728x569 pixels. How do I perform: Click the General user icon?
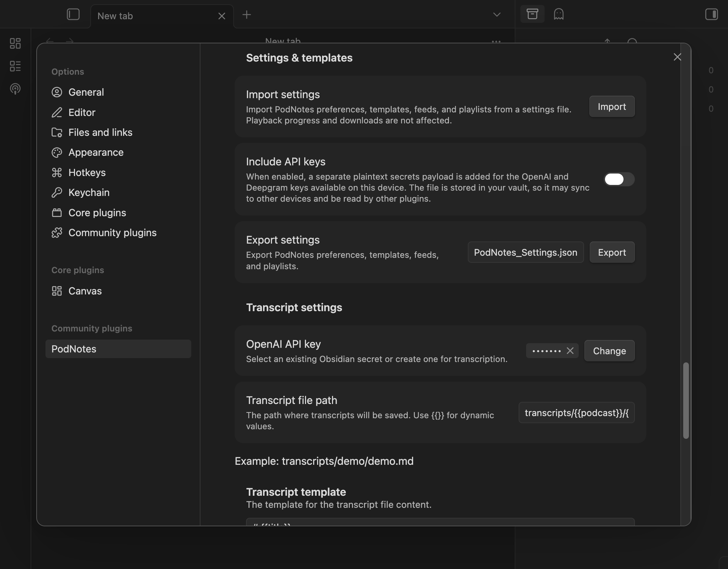pyautogui.click(x=57, y=92)
